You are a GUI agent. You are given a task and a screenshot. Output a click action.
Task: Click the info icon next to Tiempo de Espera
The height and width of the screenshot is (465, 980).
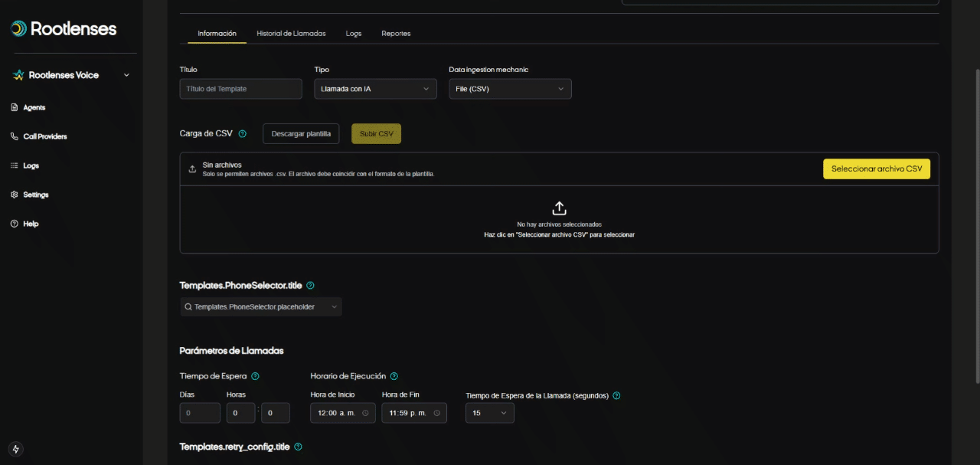coord(255,376)
